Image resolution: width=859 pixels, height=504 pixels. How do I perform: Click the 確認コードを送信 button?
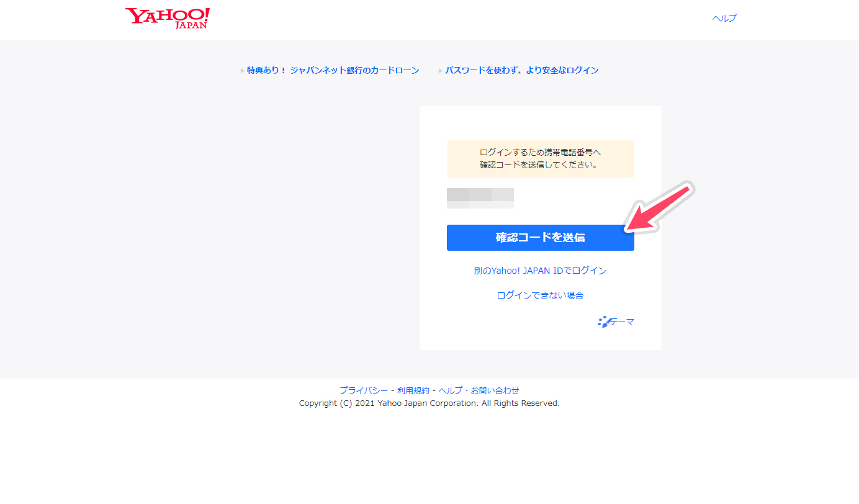(x=540, y=238)
